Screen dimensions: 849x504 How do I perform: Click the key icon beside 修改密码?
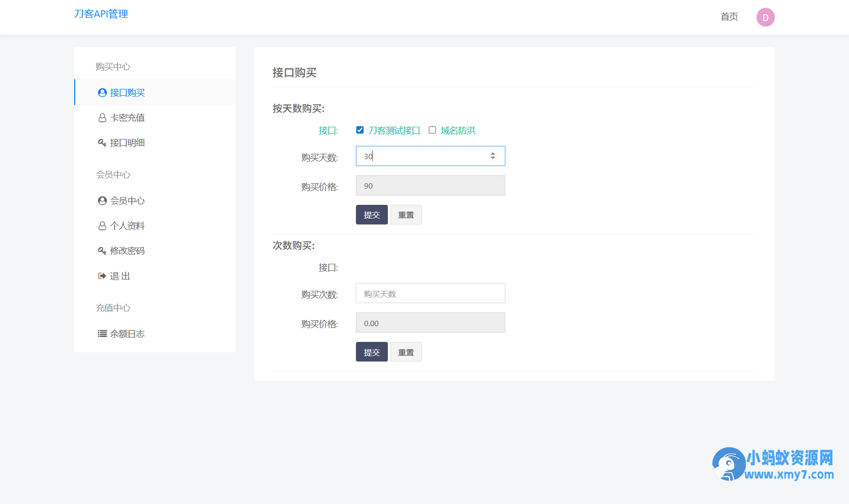[x=102, y=251]
